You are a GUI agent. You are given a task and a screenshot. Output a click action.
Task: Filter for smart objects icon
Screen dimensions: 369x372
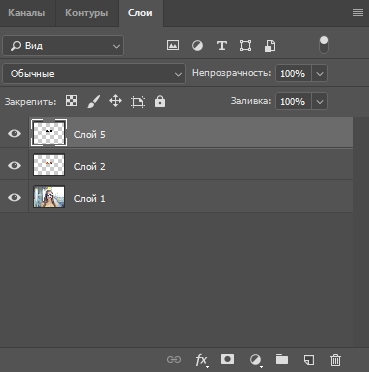coord(270,46)
